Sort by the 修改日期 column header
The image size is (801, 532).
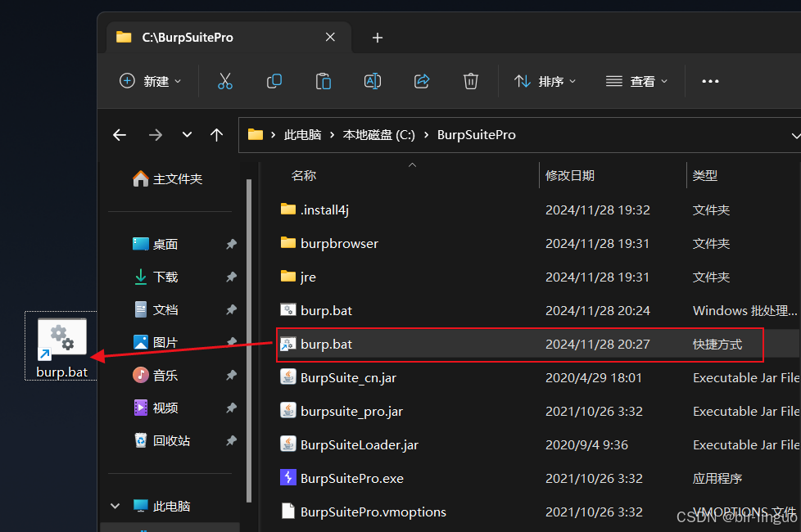pos(569,176)
